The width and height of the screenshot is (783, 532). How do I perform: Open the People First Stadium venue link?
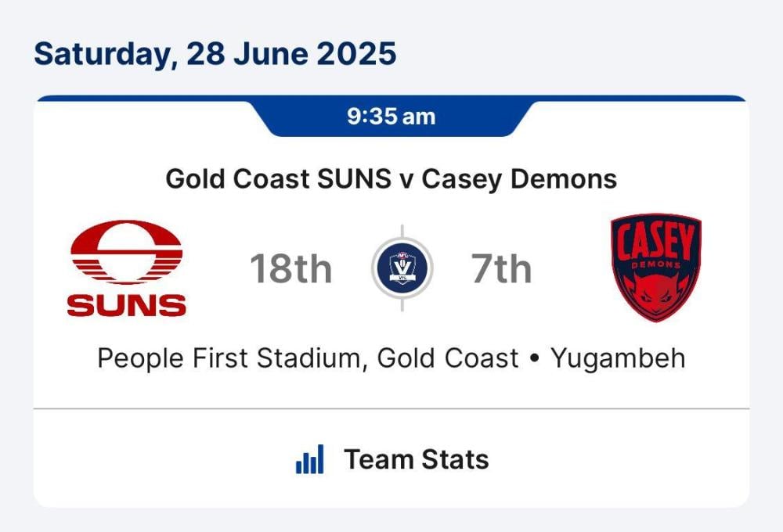coord(308,358)
